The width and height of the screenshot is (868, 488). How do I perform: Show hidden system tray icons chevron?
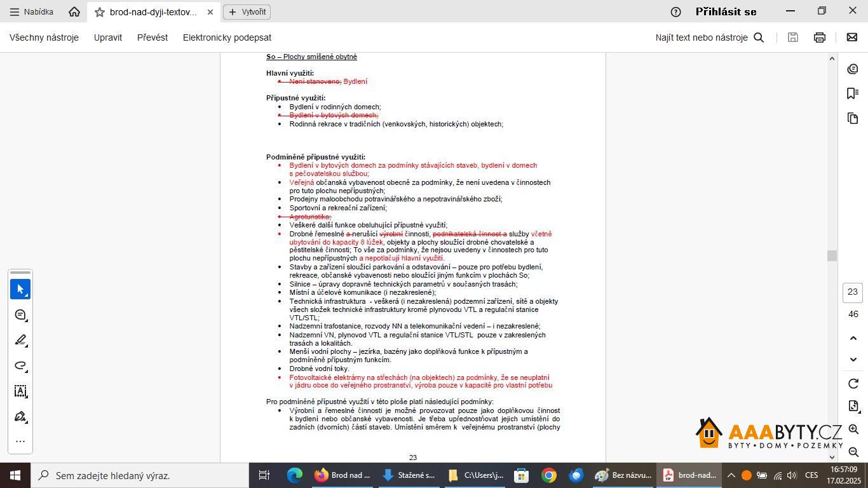pos(731,475)
